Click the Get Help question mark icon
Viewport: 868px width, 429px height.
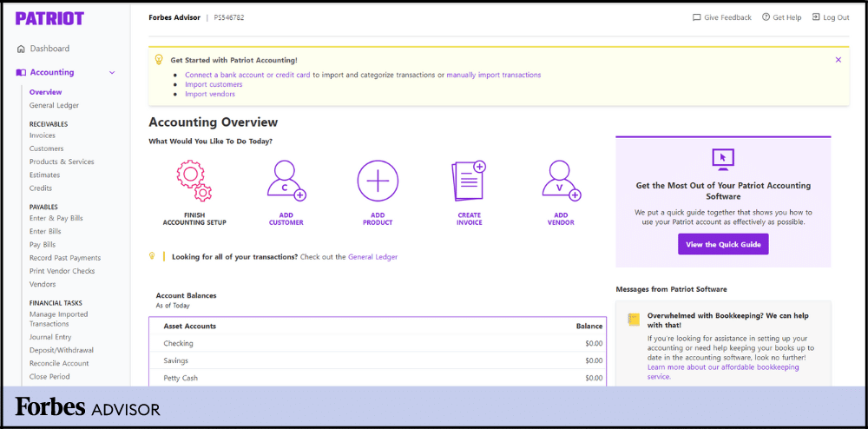(x=766, y=17)
